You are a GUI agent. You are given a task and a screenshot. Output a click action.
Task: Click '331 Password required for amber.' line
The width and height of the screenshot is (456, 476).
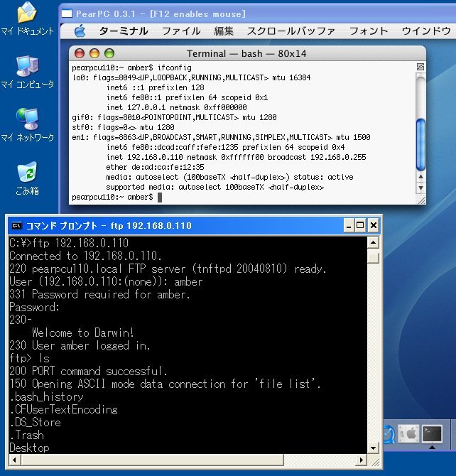tap(100, 294)
